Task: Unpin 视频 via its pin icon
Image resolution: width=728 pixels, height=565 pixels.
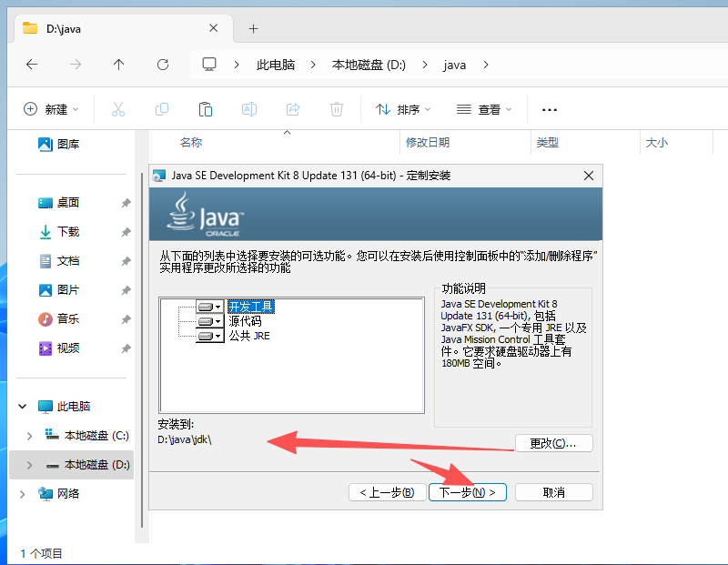Action: [126, 348]
